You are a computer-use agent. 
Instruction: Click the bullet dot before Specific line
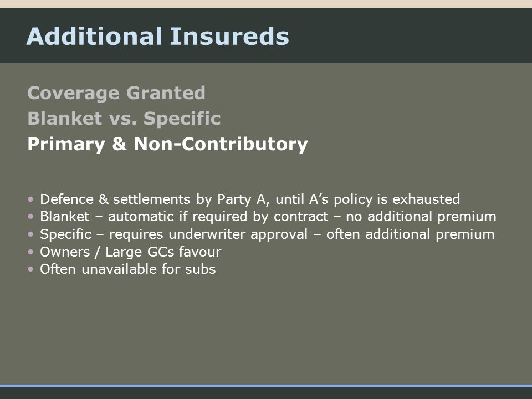point(31,234)
